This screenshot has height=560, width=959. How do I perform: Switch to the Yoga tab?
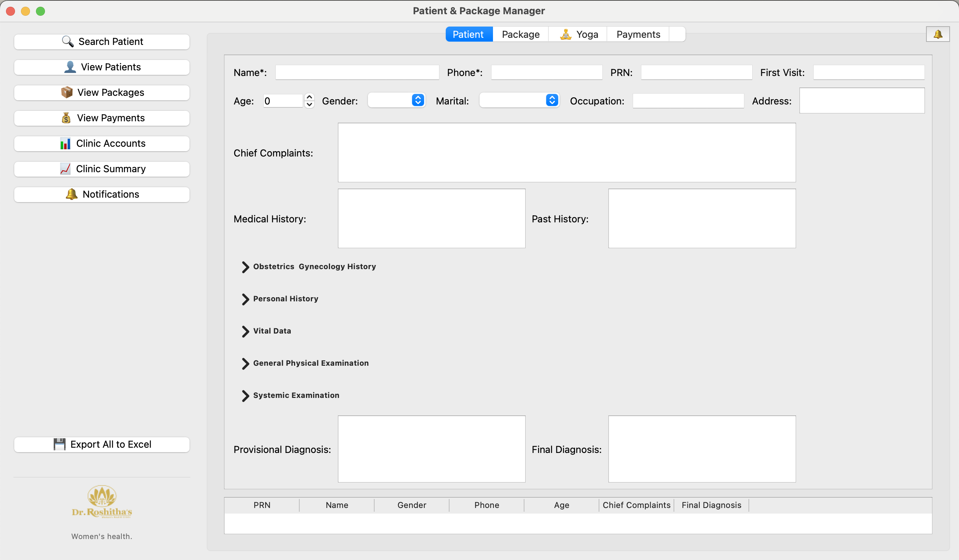pyautogui.click(x=578, y=34)
